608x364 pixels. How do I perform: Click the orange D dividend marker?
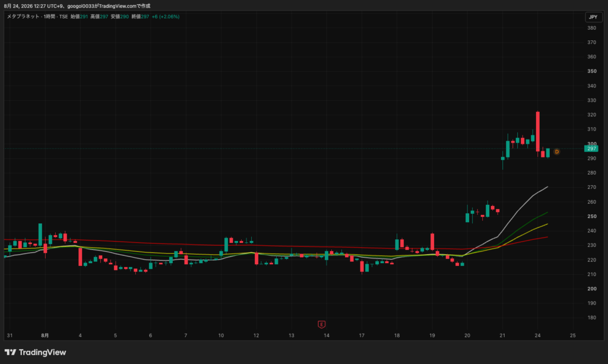point(557,151)
